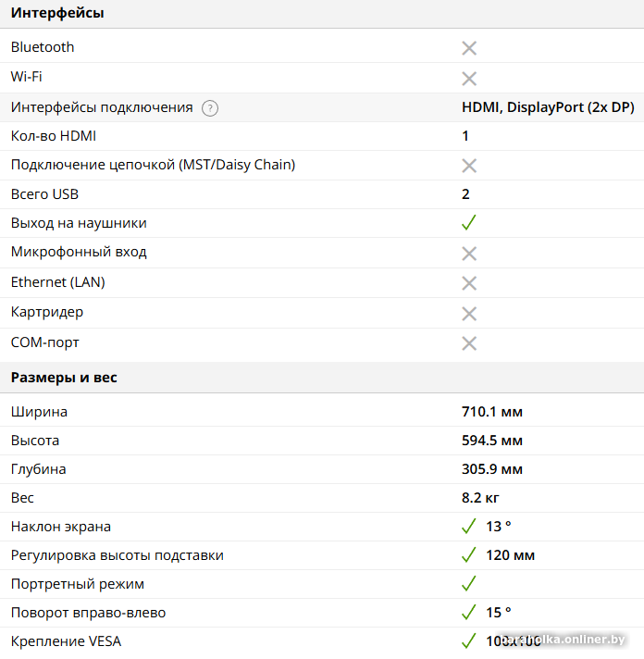Click the cross icon for Ethernet (LAN)

469,283
